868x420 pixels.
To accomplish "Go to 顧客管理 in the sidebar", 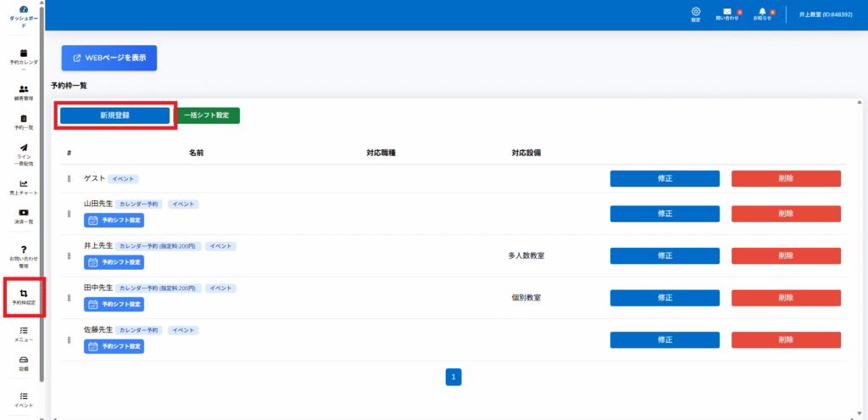I will coord(24,90).
